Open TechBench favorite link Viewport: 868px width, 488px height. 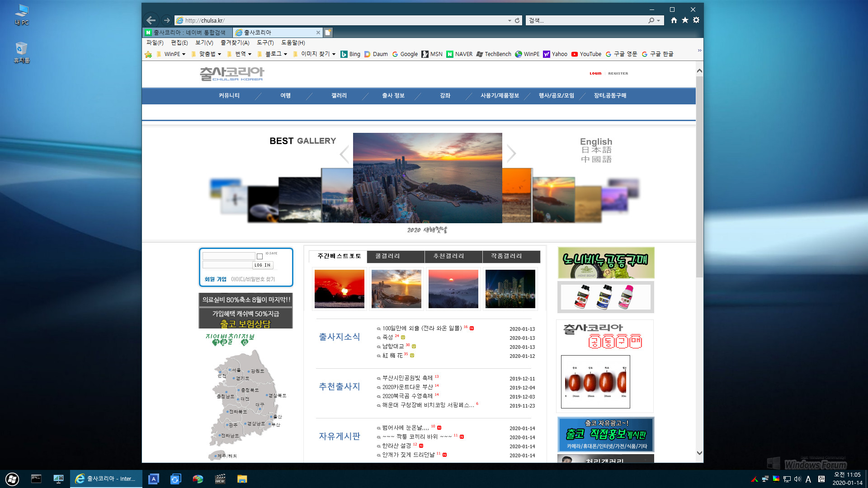[x=494, y=54]
